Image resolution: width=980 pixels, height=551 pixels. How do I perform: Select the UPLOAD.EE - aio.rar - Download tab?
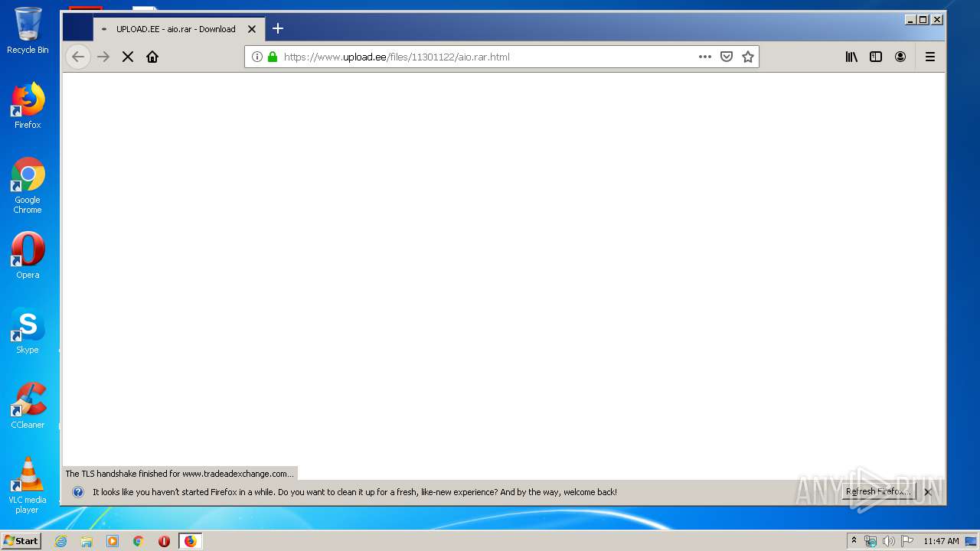click(x=179, y=29)
